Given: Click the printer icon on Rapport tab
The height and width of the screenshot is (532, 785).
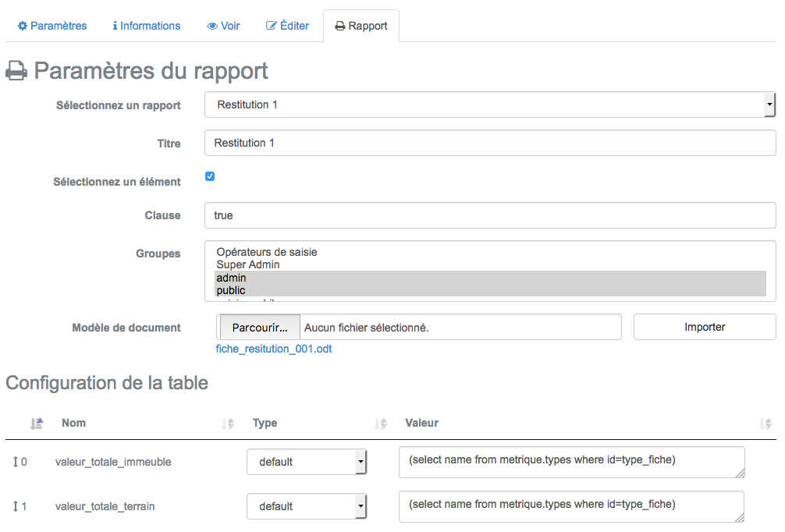Looking at the screenshot, I should click(x=340, y=26).
